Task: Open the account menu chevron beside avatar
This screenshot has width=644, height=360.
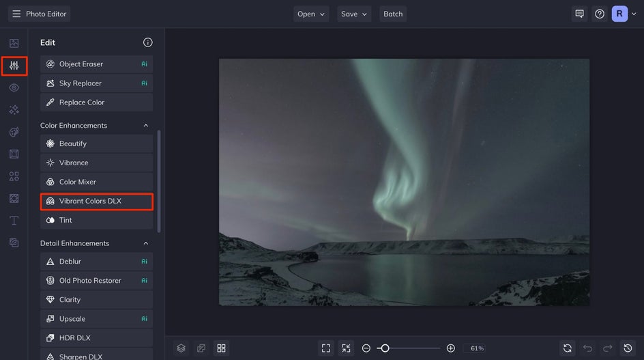Action: (634, 14)
